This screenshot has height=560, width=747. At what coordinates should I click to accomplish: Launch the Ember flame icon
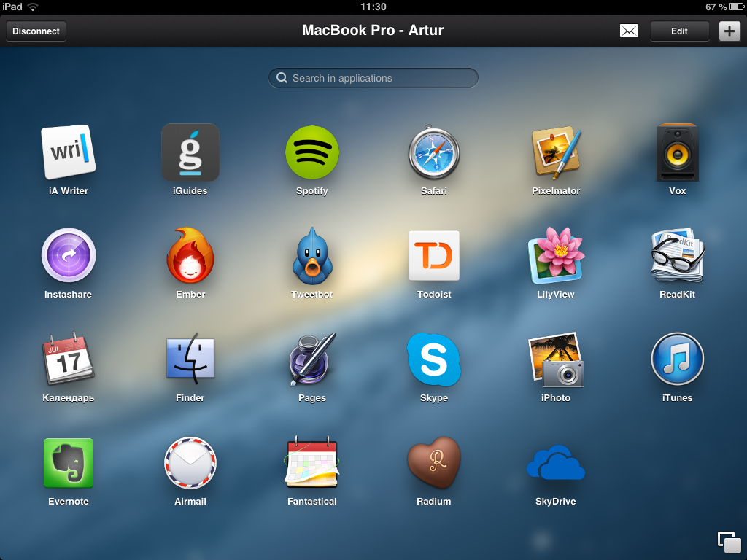click(190, 255)
